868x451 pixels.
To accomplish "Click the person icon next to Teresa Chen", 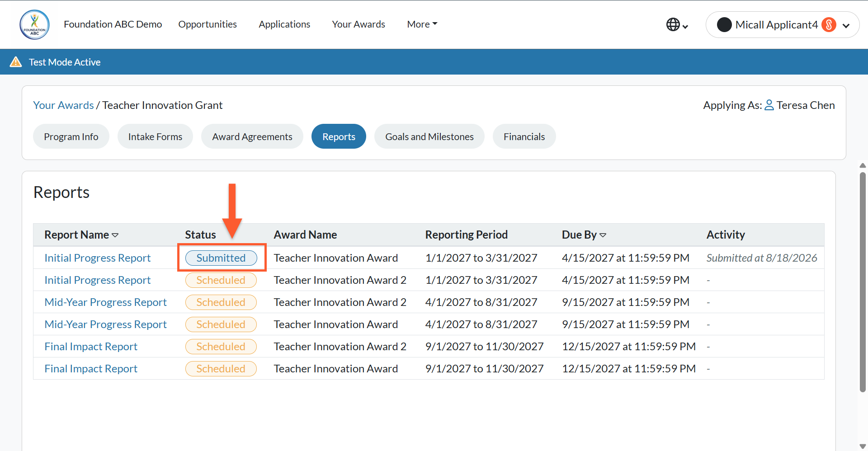I will point(769,105).
